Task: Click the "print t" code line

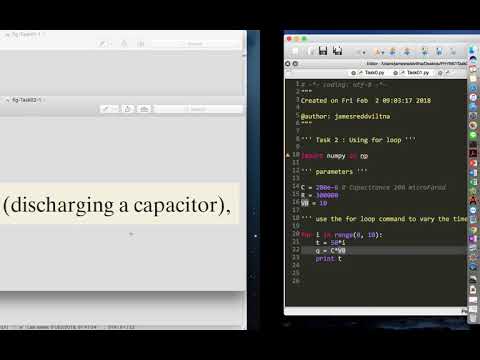Action: (329, 259)
